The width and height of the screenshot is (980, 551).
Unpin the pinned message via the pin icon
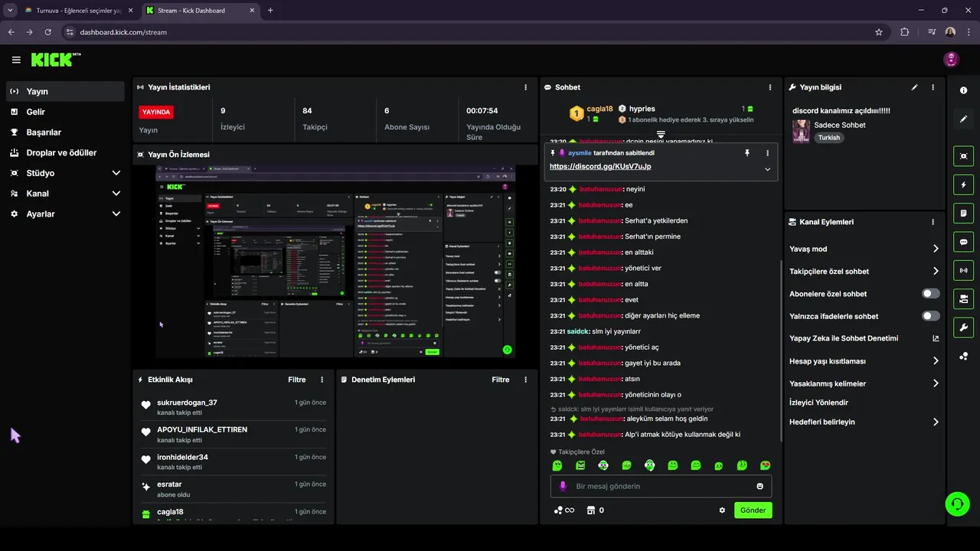(x=747, y=153)
